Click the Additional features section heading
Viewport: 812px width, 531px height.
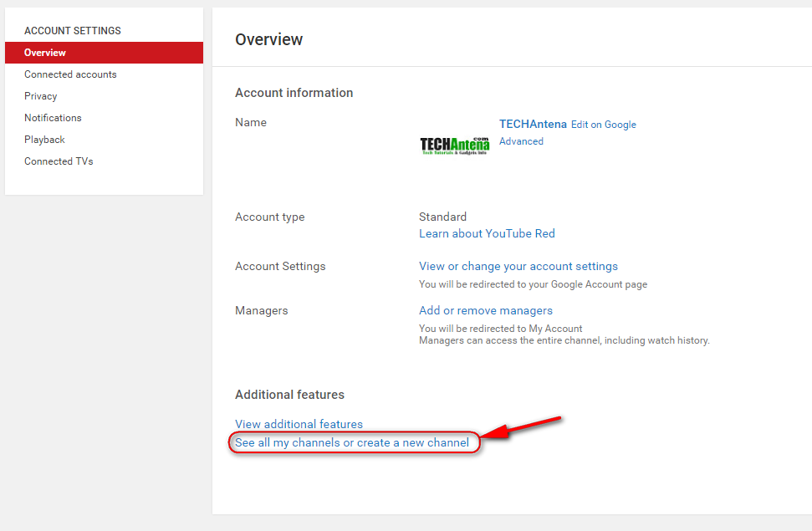289,395
